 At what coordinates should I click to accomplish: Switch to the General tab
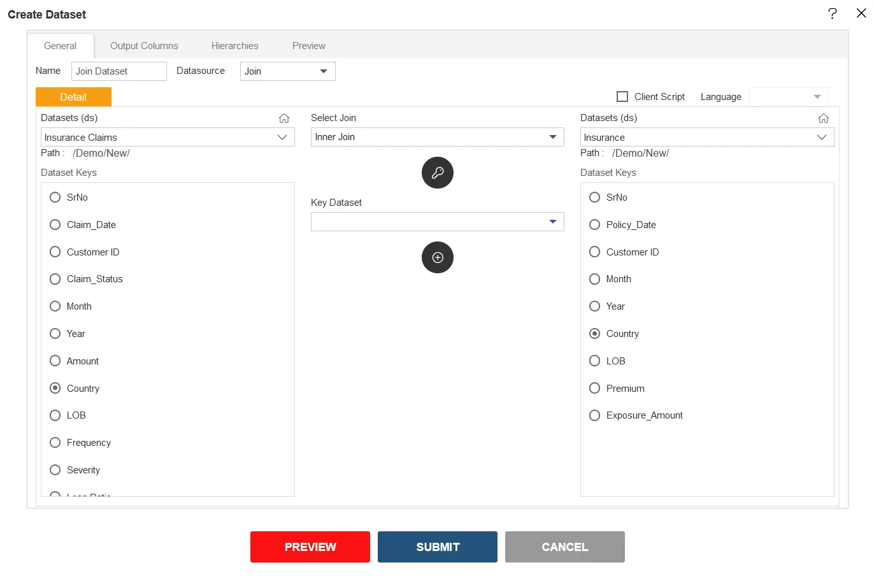pos(61,46)
